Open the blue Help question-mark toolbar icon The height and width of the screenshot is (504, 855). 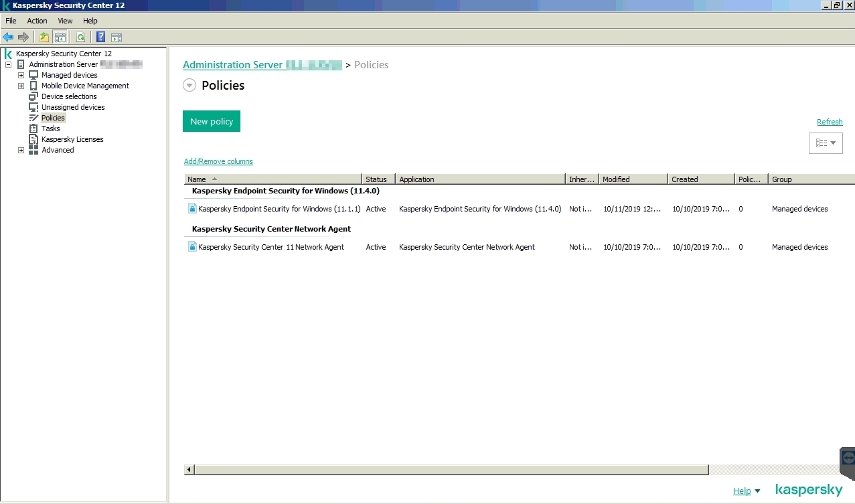tap(101, 37)
